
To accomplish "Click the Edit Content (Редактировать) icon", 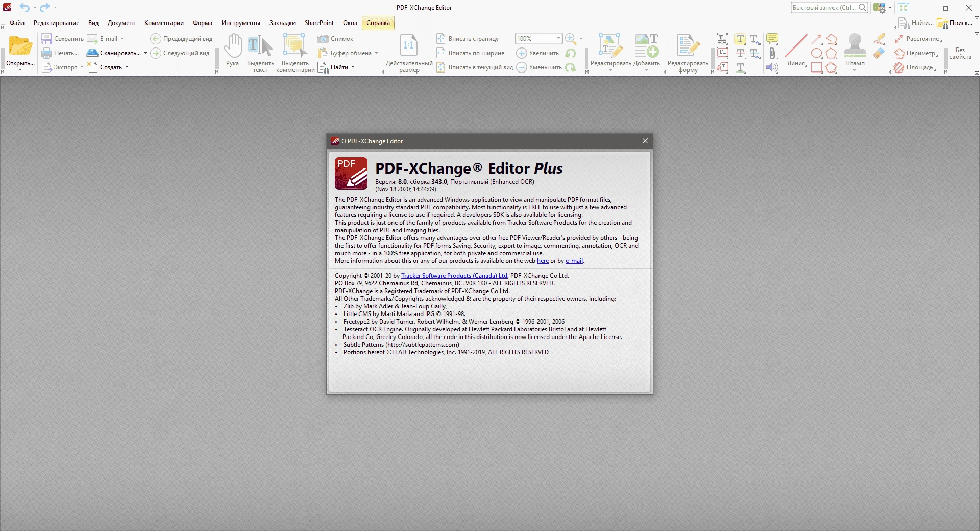I will (610, 46).
